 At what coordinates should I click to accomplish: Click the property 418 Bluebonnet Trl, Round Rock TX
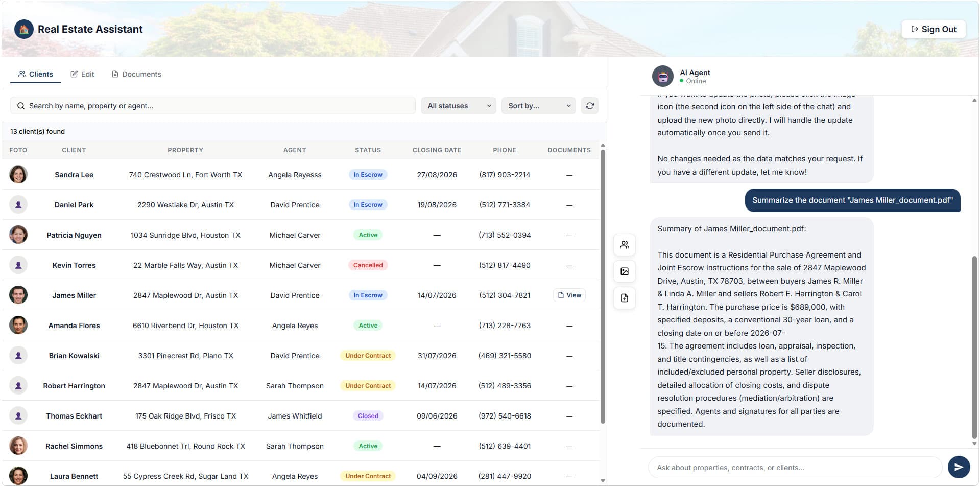(185, 446)
